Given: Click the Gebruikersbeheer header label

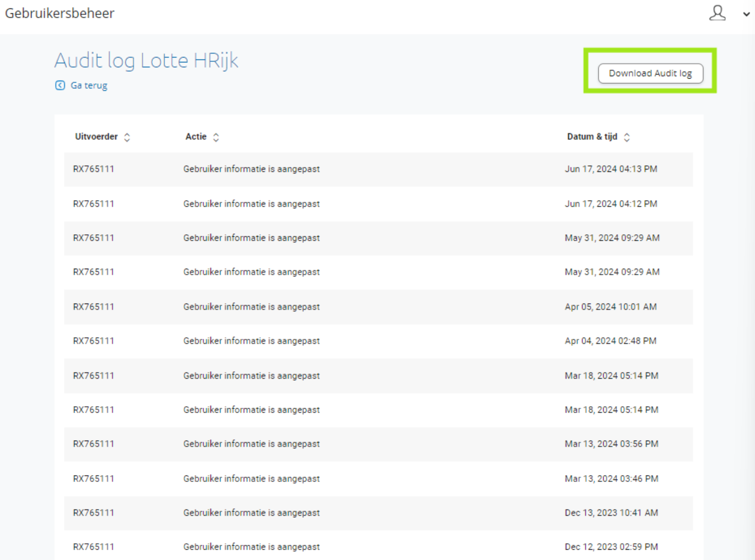Looking at the screenshot, I should (59, 13).
